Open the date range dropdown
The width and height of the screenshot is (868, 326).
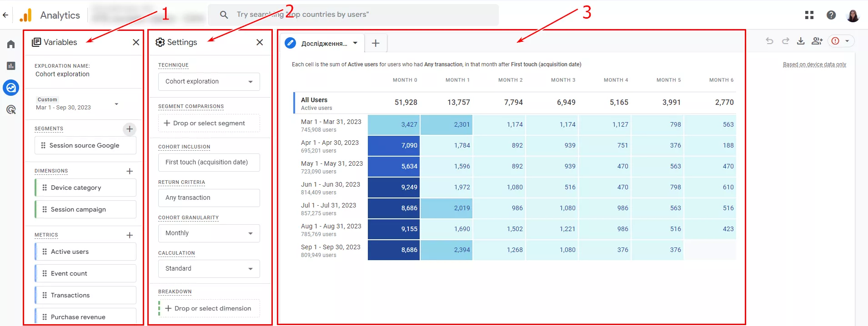pos(116,104)
